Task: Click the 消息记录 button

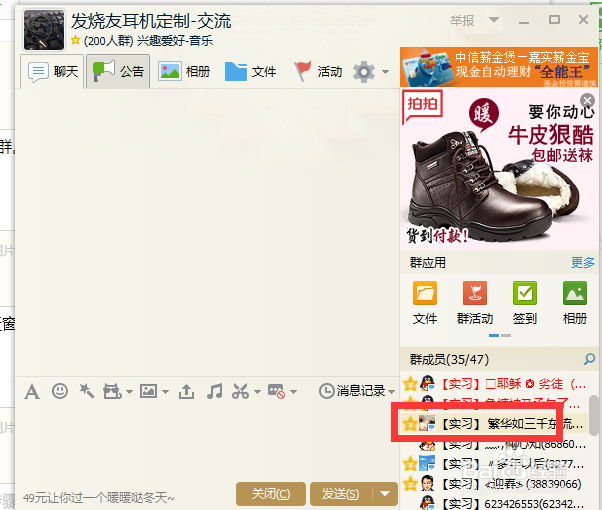Action: (x=352, y=391)
